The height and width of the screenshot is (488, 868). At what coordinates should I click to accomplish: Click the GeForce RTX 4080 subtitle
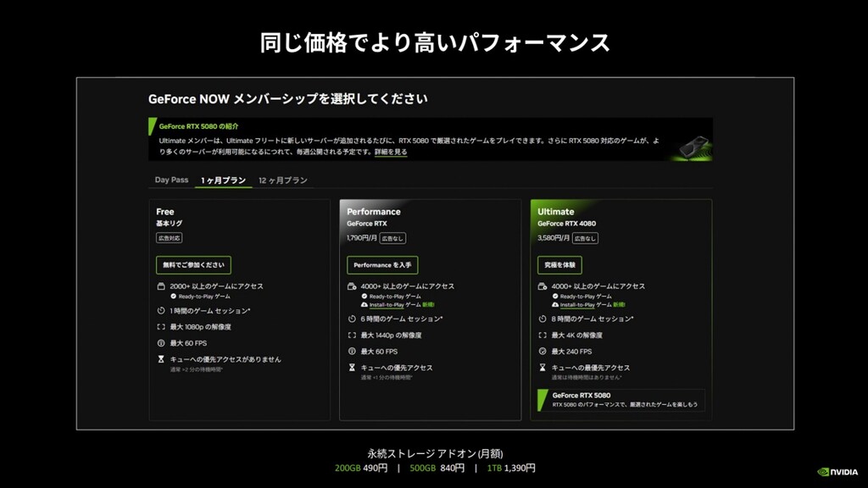[x=567, y=224]
